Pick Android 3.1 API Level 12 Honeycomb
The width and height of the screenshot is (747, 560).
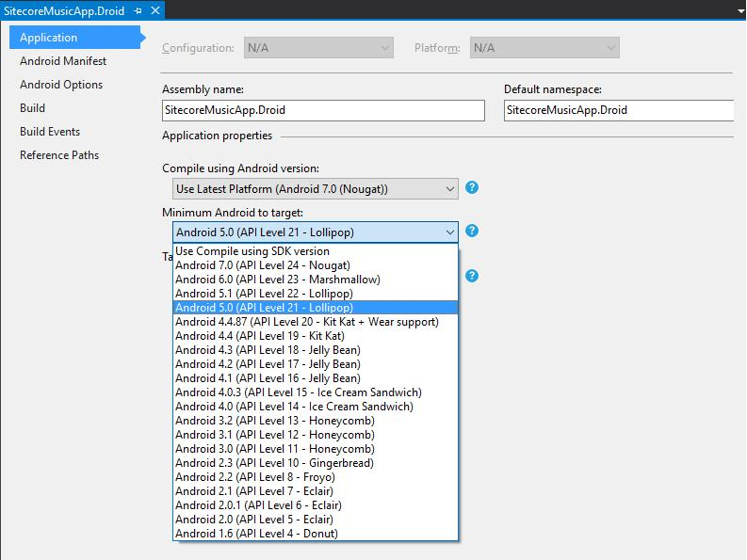[316, 435]
